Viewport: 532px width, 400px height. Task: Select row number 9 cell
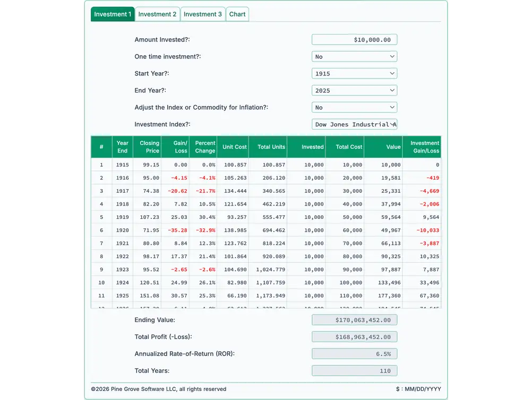pos(101,270)
